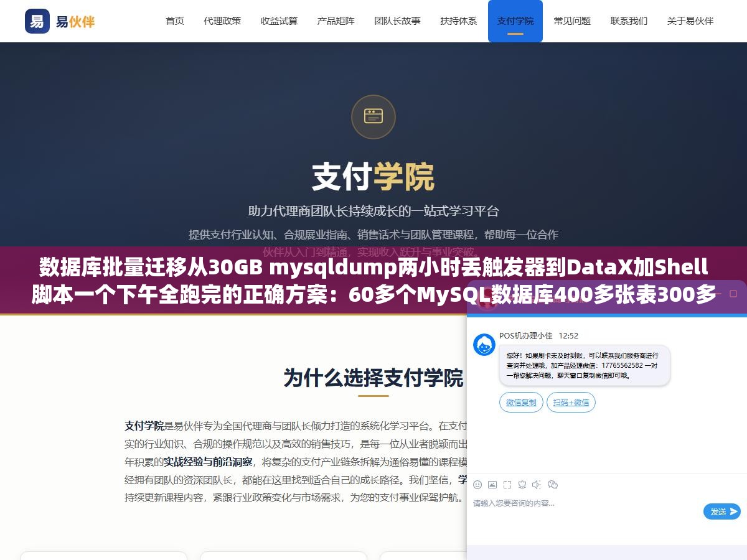Screen dimensions: 747x560
Task: Click the screenshot capture icon in chat
Action: pos(507,485)
